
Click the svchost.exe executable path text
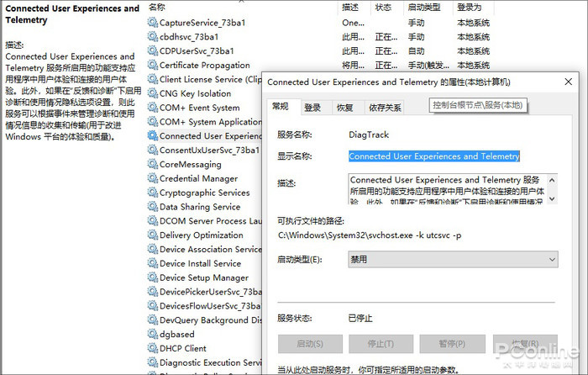(370, 235)
